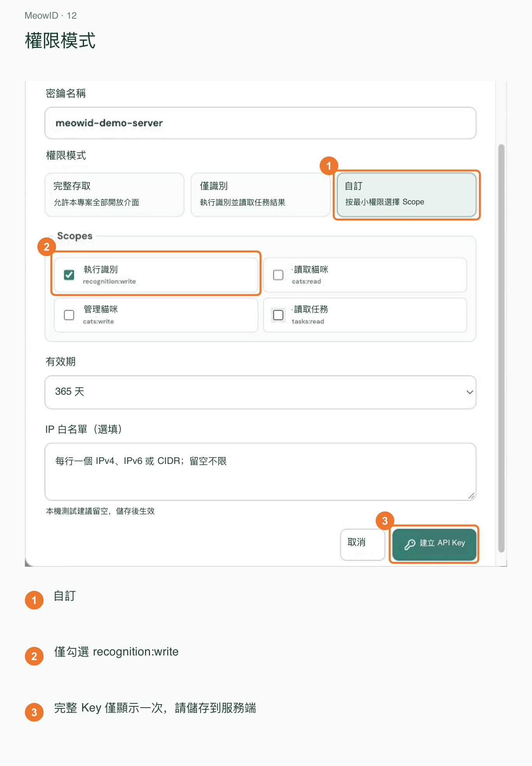Viewport: 532px width, 766px height.
Task: Tick the 管理貓咪 cats:write checkbox
Action: pos(69,315)
